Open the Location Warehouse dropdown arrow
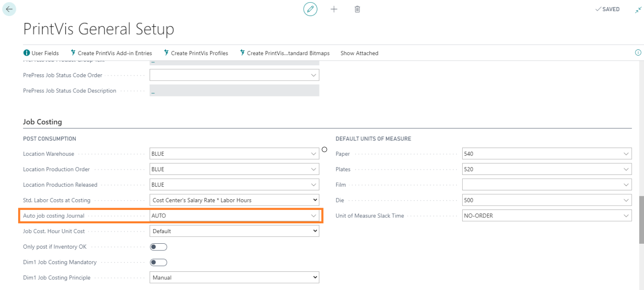 tap(313, 154)
